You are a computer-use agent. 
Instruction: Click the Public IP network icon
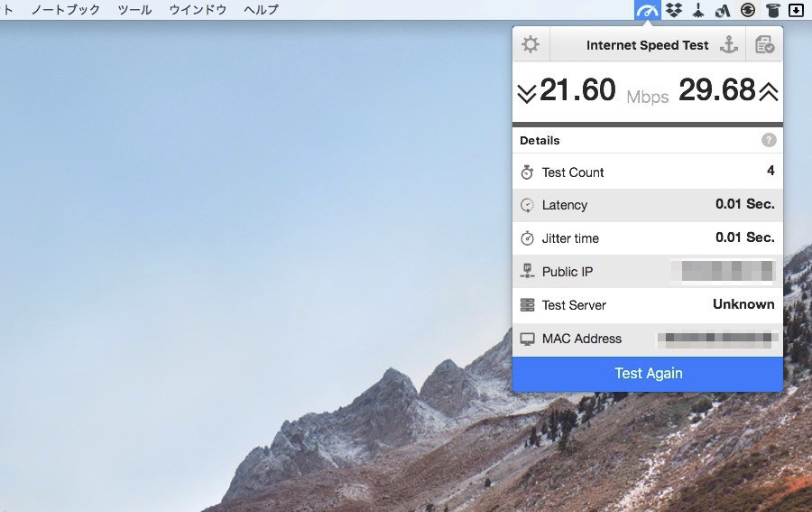coord(527,272)
